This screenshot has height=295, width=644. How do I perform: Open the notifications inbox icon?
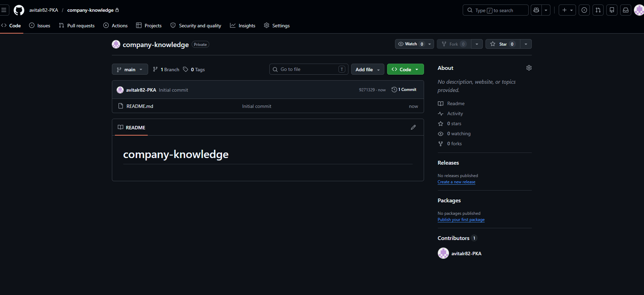[626, 10]
